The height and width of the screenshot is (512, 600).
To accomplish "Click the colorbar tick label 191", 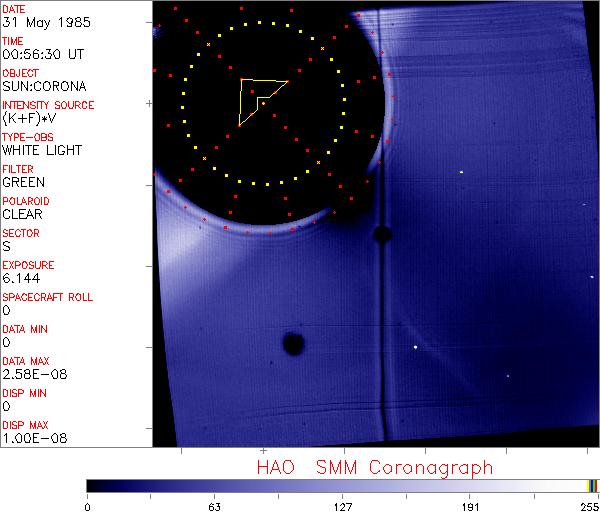I will [471, 506].
